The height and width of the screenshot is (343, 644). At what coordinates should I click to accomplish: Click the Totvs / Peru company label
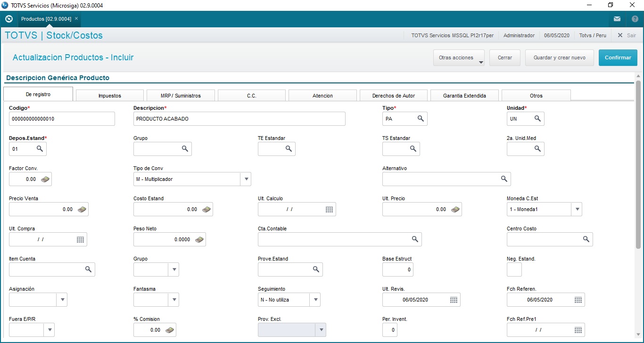pyautogui.click(x=593, y=35)
